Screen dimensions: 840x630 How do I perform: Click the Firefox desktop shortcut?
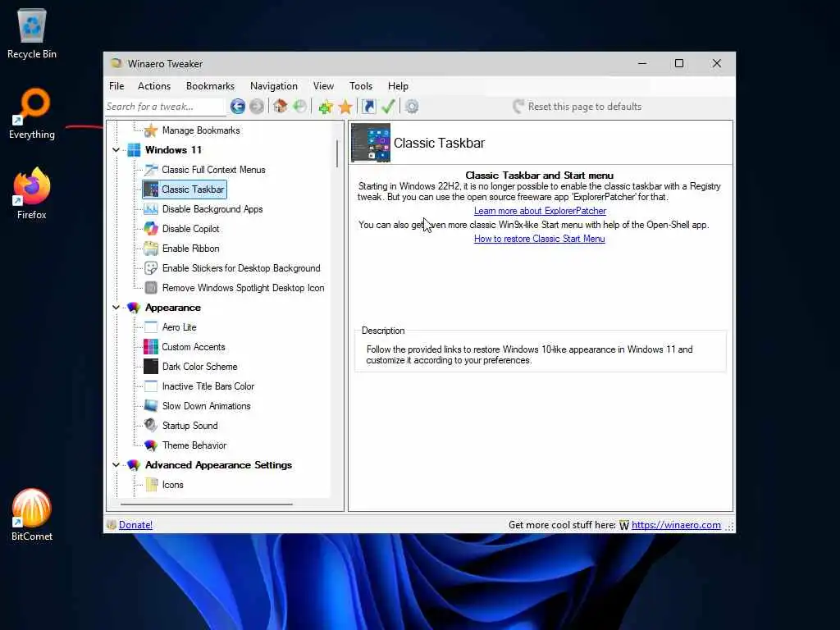[x=32, y=194]
